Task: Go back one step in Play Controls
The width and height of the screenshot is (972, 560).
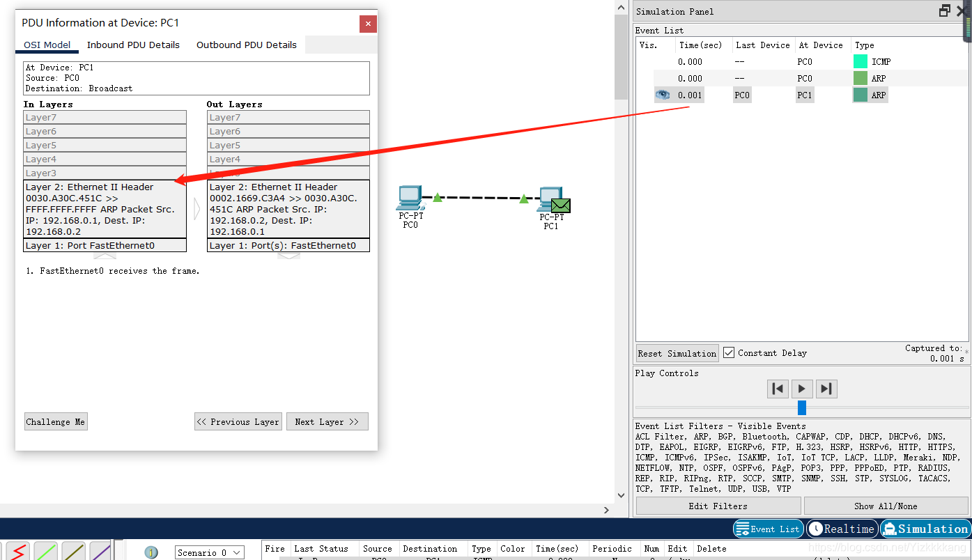Action: point(778,389)
